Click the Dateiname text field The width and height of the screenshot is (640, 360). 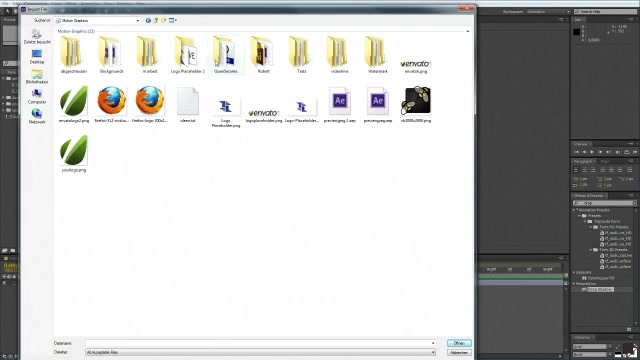[260, 343]
